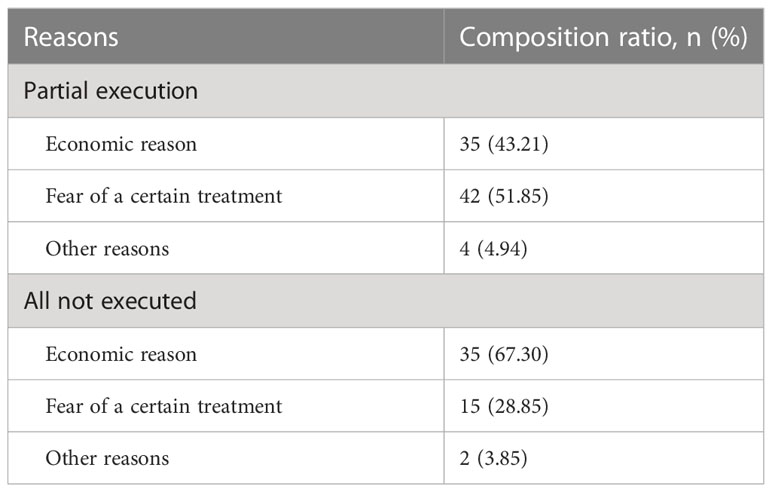
Task: Click Economic reason under All not executed
Action: (121, 354)
